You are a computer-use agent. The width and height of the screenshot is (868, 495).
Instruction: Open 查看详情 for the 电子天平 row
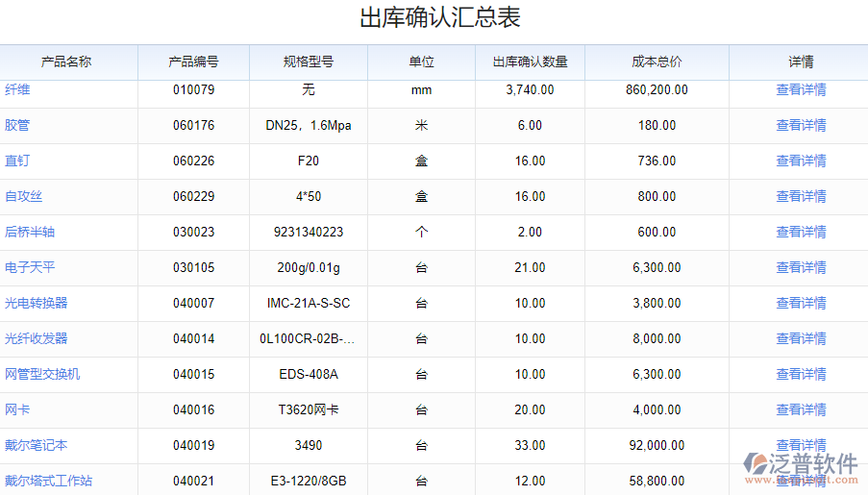tap(801, 267)
